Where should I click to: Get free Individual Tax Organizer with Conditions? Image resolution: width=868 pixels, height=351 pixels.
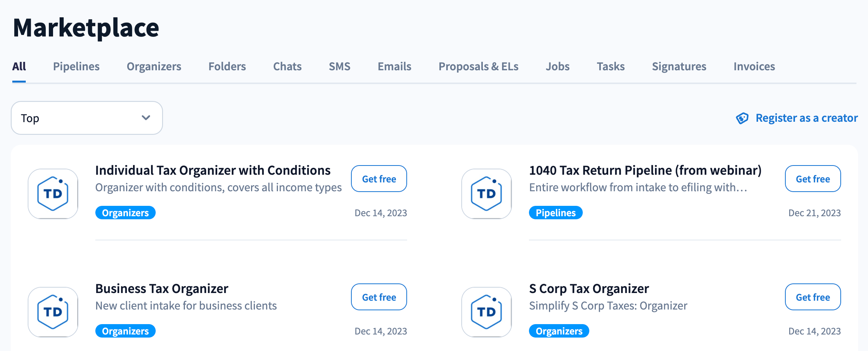[x=379, y=179]
